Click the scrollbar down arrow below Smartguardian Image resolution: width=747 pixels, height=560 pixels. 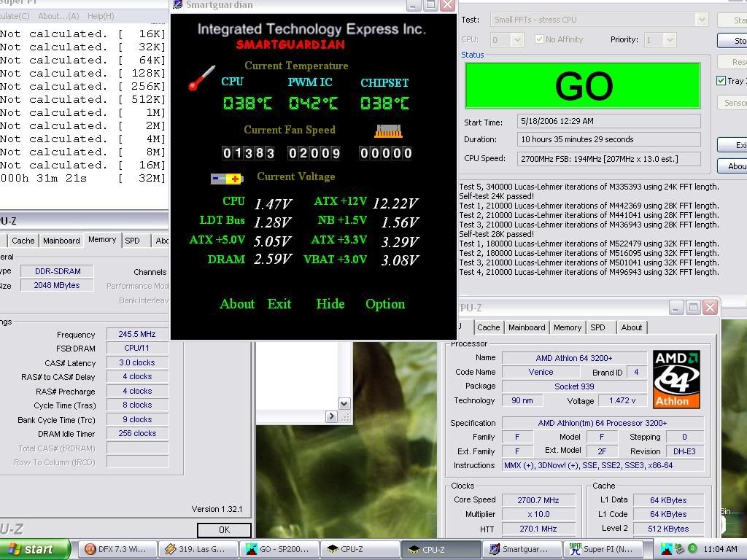point(344,403)
